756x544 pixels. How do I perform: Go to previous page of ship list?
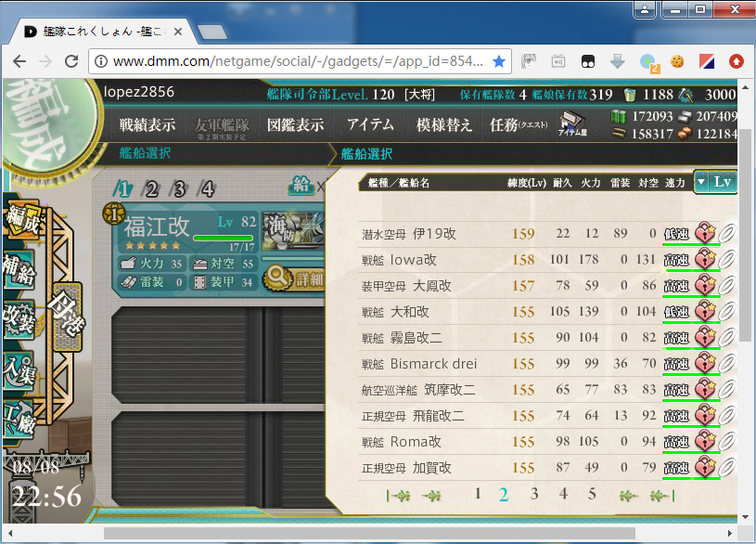tap(431, 496)
